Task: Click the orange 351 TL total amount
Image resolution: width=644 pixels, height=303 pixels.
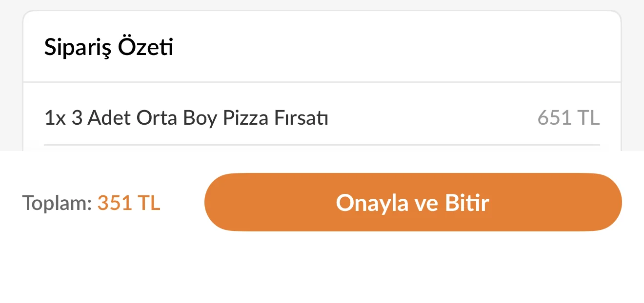Action: click(129, 203)
